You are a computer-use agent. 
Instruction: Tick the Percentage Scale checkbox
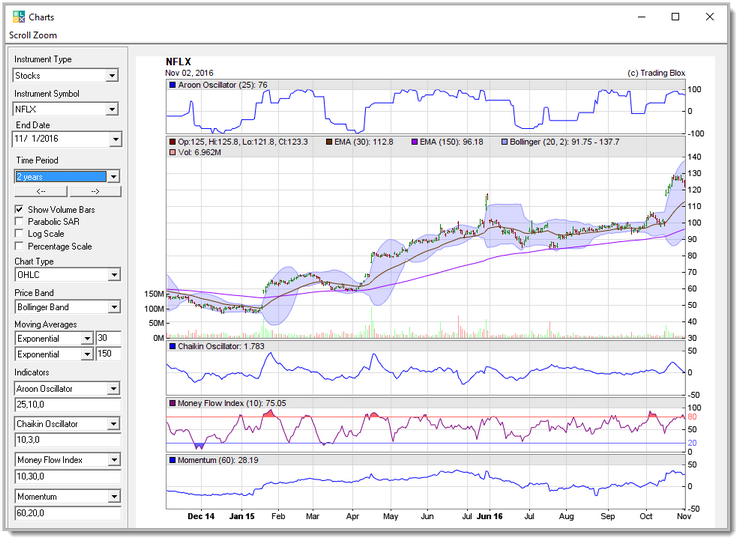click(x=19, y=246)
